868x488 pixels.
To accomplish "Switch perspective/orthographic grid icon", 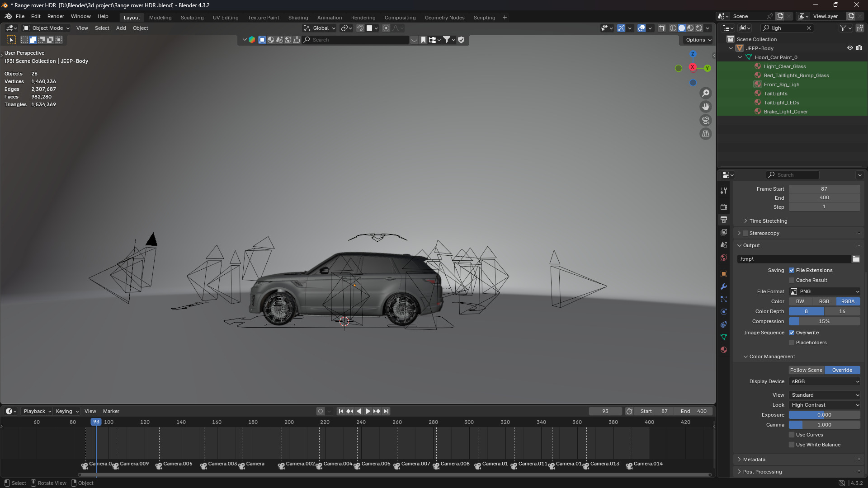I will click(x=706, y=134).
